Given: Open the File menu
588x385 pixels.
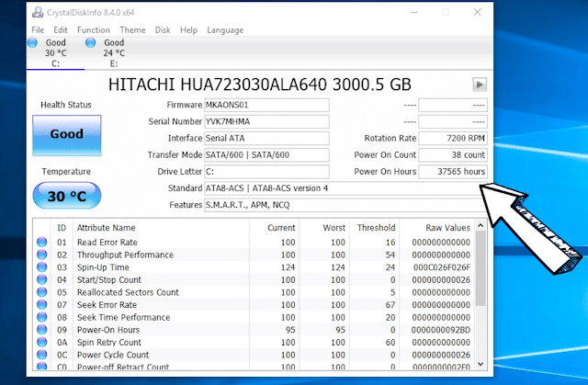Looking at the screenshot, I should (x=38, y=30).
